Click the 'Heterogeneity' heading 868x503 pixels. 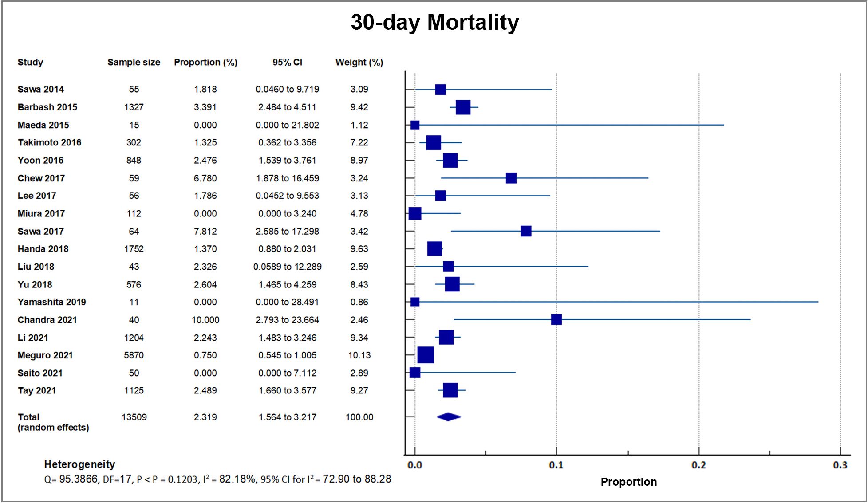pyautogui.click(x=79, y=464)
